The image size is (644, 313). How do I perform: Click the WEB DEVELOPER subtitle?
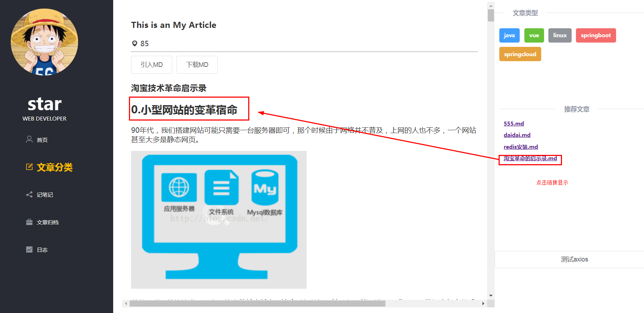[44, 118]
